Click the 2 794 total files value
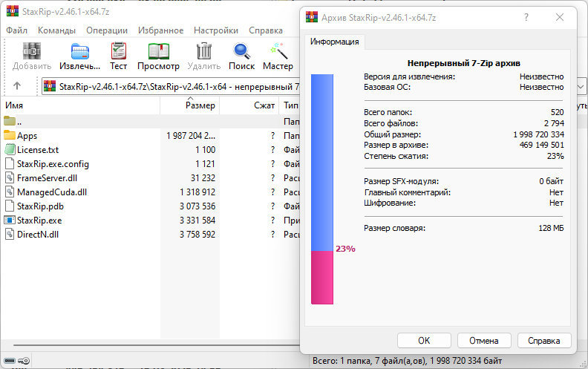588x369 pixels. 554,123
